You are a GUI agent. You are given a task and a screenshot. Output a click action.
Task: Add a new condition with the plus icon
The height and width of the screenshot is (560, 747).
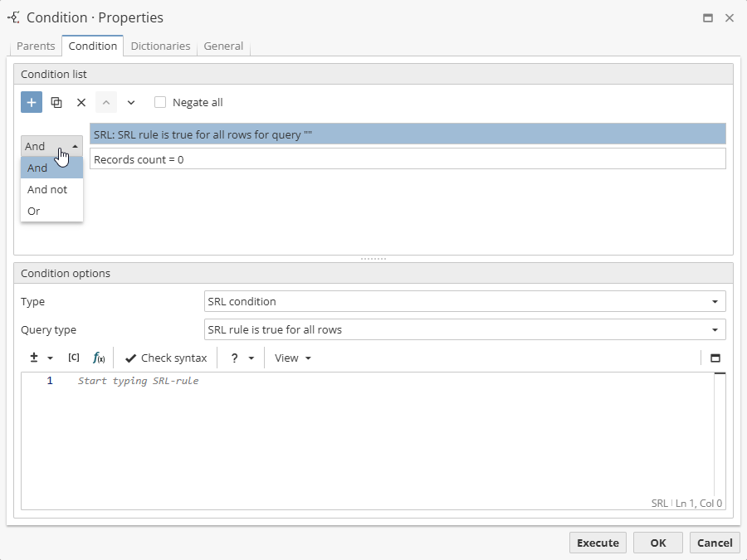click(32, 102)
